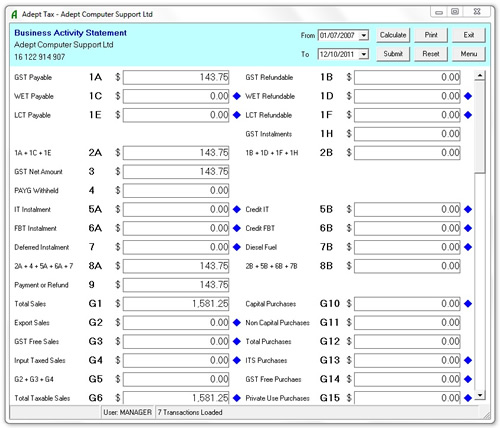Click the Business Activity Statement heading
Viewport: 500px width, 428px height.
coord(70,33)
